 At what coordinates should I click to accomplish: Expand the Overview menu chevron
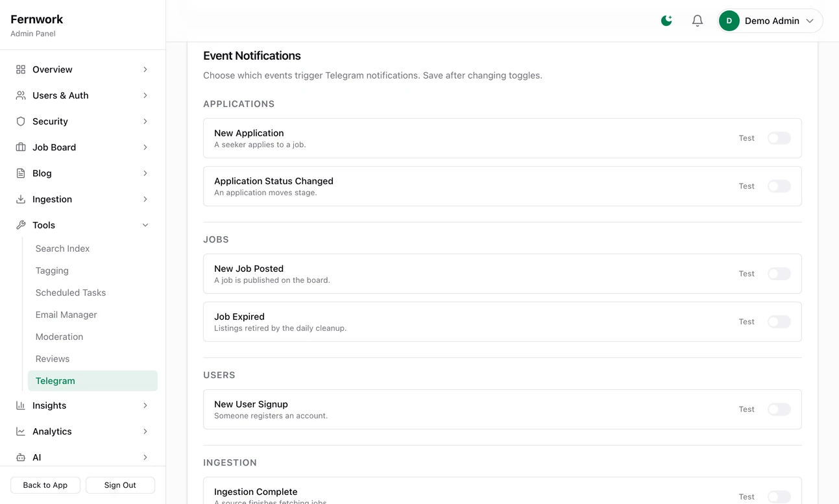(x=145, y=69)
